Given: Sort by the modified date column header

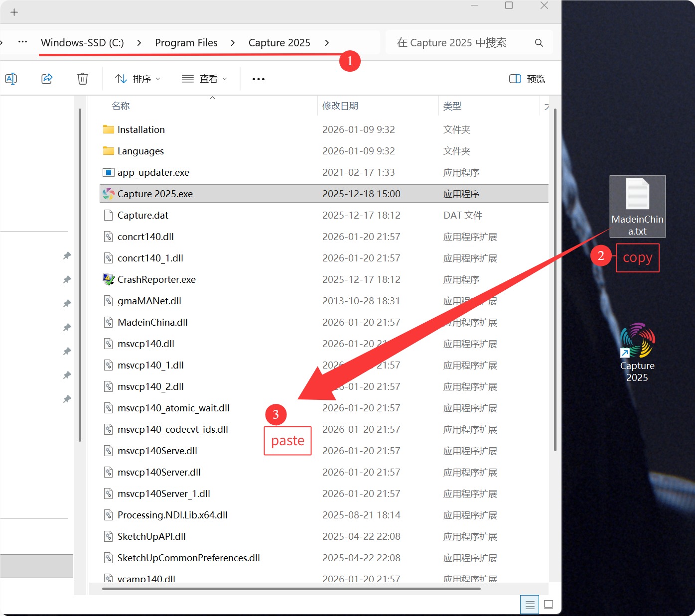Looking at the screenshot, I should point(340,106).
